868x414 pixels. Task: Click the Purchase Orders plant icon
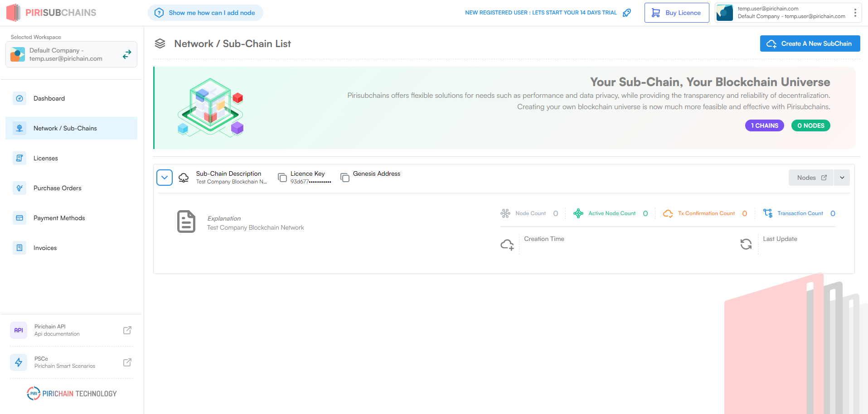point(19,188)
